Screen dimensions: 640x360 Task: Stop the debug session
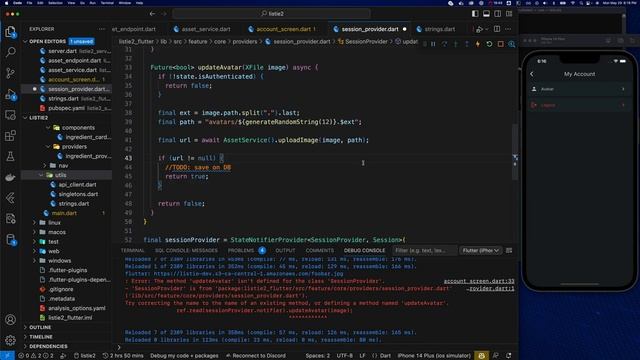pos(500,44)
